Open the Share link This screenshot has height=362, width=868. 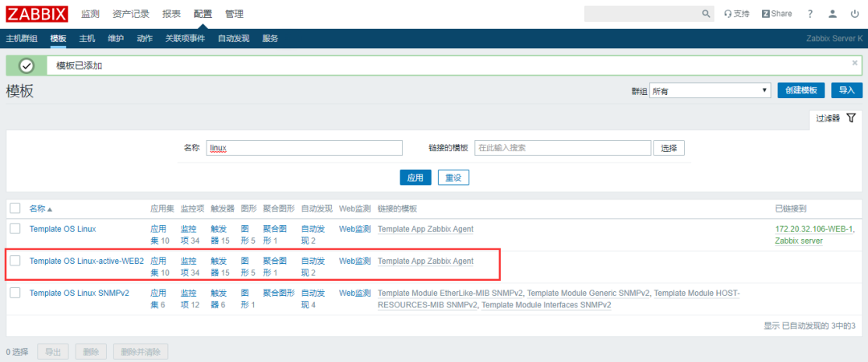coord(776,14)
